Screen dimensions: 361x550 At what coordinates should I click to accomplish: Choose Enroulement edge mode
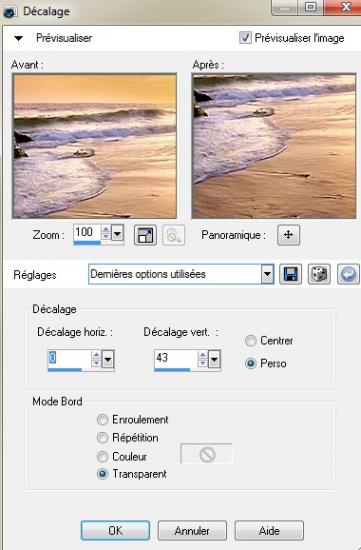click(102, 420)
